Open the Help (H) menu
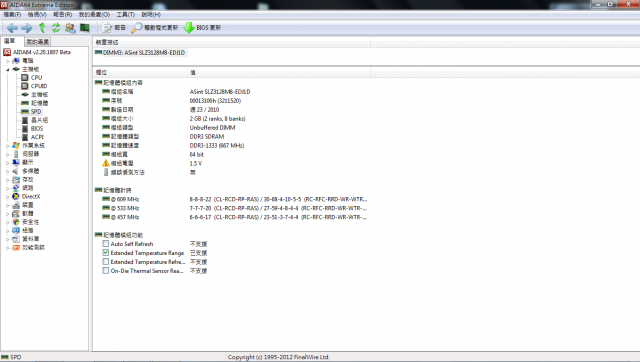Viewport: 640px width, 362px height. (x=151, y=15)
